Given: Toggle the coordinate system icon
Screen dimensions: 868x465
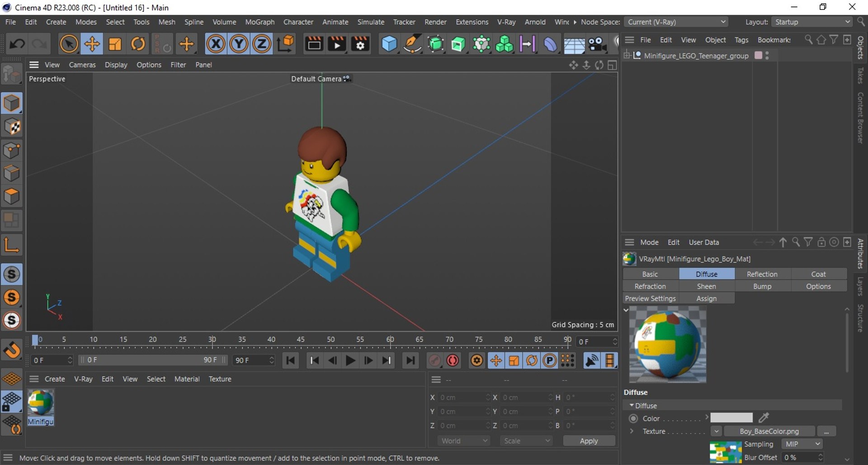Looking at the screenshot, I should (x=286, y=44).
